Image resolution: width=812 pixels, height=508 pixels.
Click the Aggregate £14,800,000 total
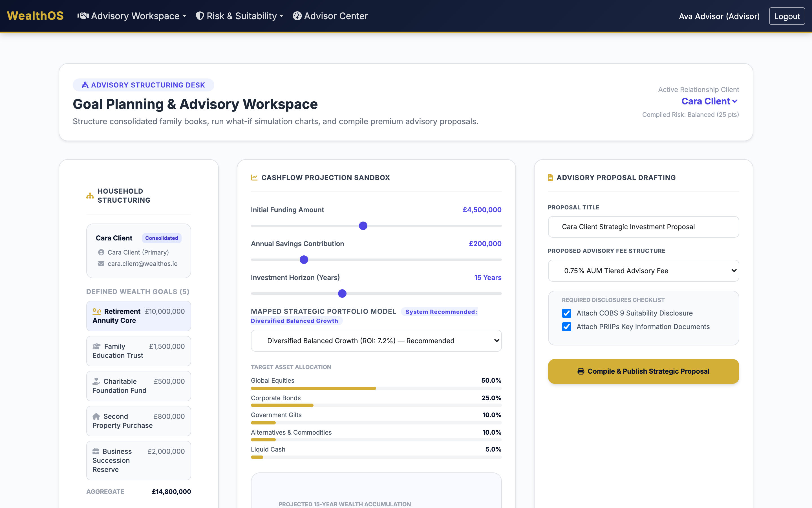(x=171, y=492)
